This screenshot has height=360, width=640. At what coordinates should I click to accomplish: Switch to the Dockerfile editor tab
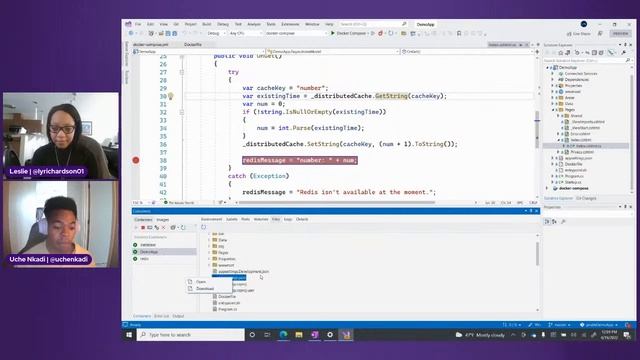[x=193, y=44]
